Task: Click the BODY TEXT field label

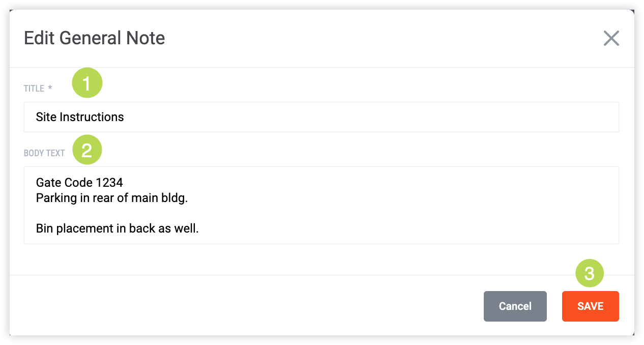Action: 44,153
